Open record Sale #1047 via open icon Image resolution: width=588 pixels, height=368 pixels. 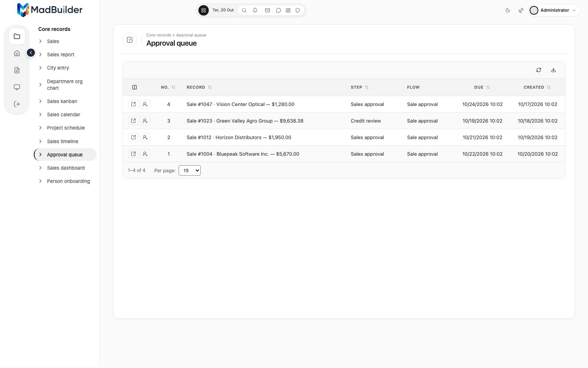(x=133, y=104)
